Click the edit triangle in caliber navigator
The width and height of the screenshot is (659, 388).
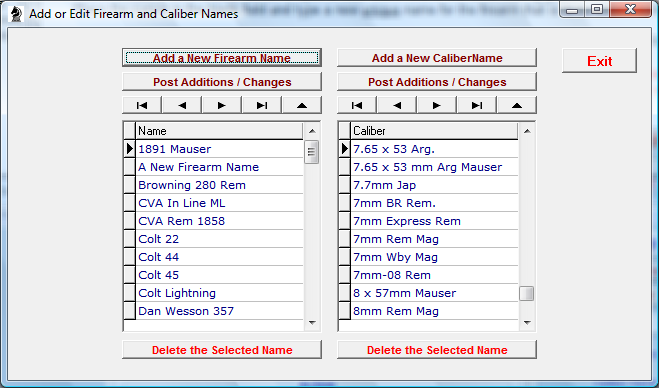coord(517,105)
